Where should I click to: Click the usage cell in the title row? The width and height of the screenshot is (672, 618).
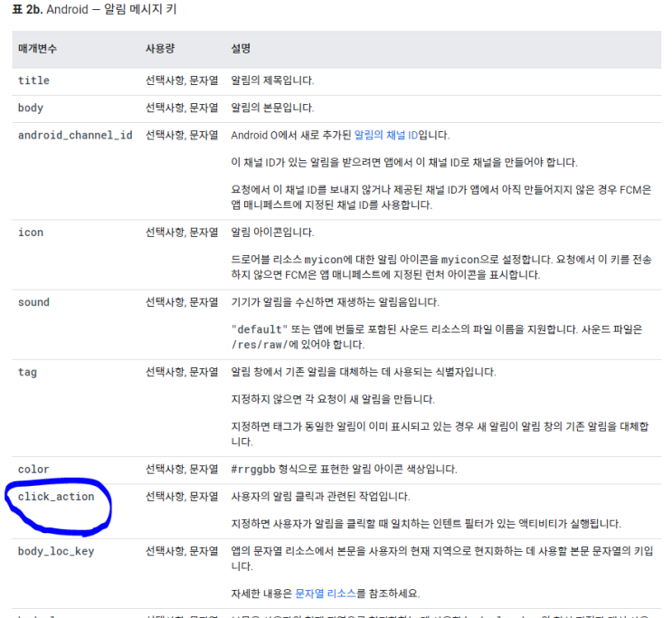point(182,81)
